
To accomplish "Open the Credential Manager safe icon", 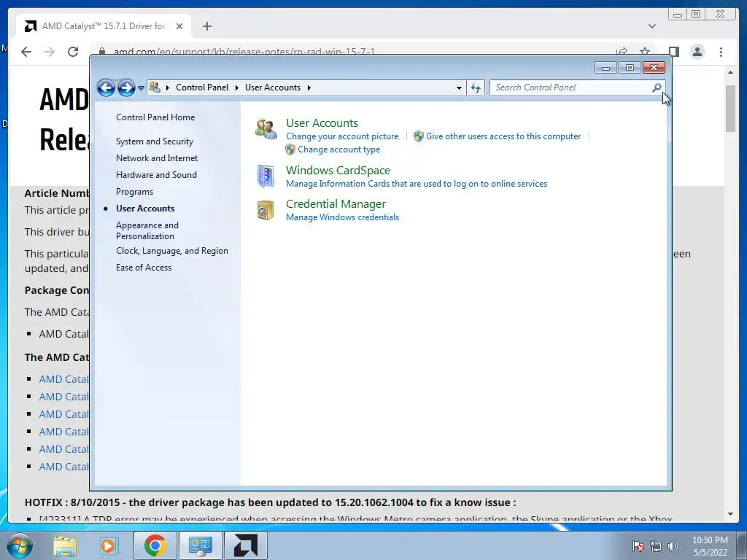I will coord(266,210).
